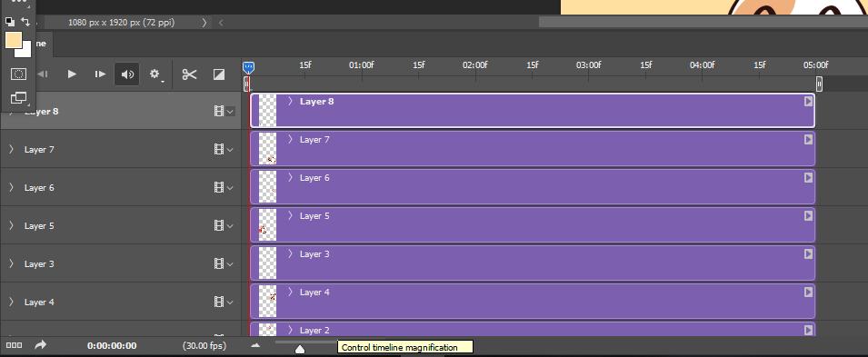This screenshot has width=868, height=357.
Task: Click the 0:00:00:00 timecode
Action: pyautogui.click(x=112, y=346)
